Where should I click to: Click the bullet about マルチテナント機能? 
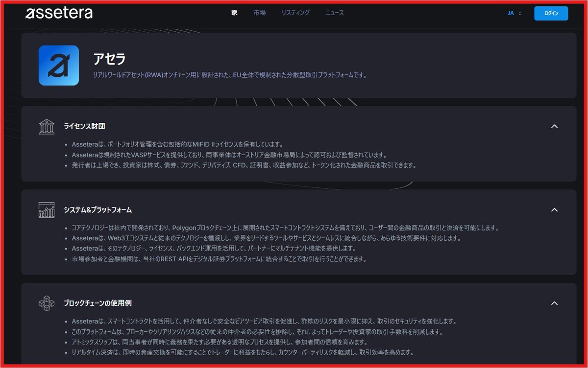214,249
